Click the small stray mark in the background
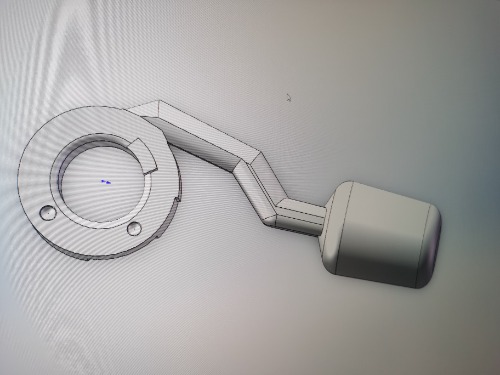 (289, 98)
